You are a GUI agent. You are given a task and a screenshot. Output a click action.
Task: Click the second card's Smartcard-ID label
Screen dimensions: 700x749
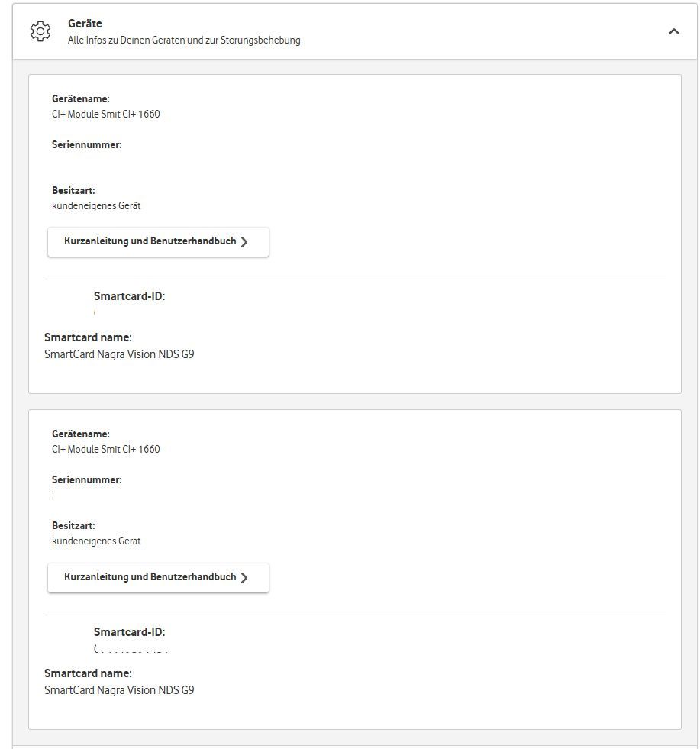(129, 632)
